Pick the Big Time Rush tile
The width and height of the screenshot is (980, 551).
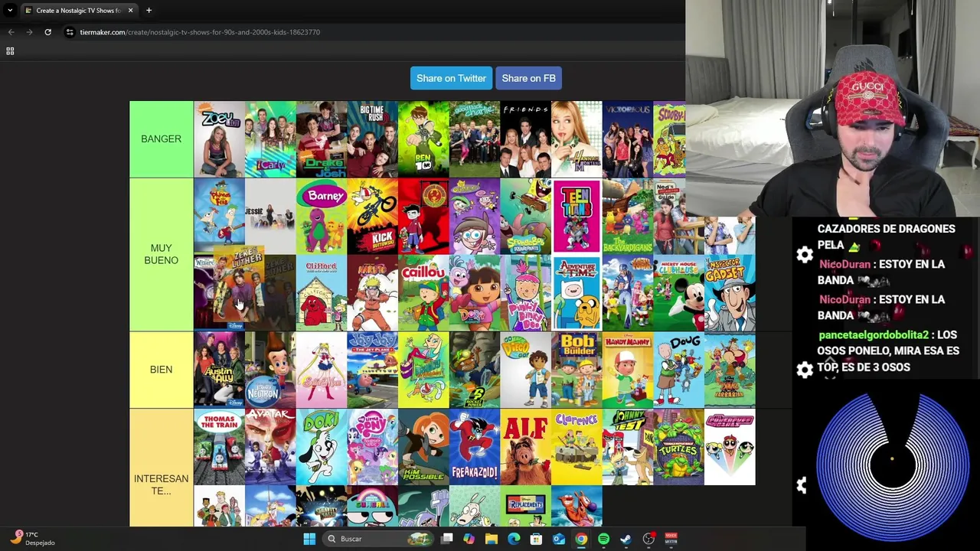372,139
